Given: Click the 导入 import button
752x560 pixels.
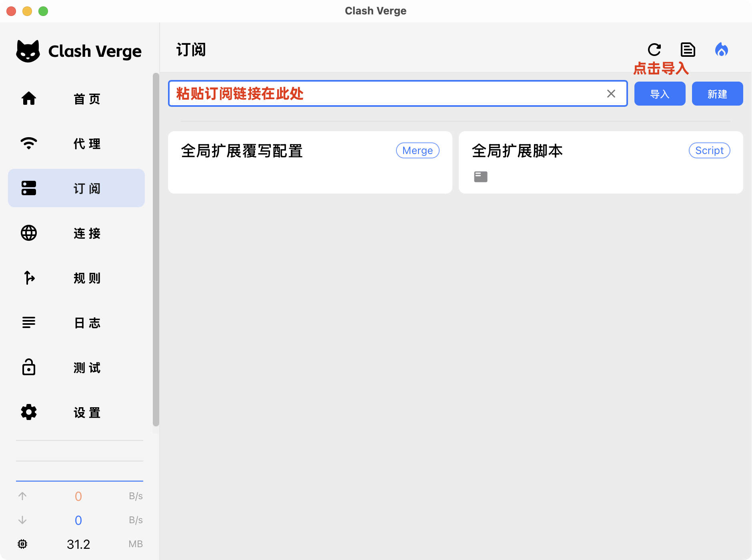Looking at the screenshot, I should pyautogui.click(x=660, y=94).
